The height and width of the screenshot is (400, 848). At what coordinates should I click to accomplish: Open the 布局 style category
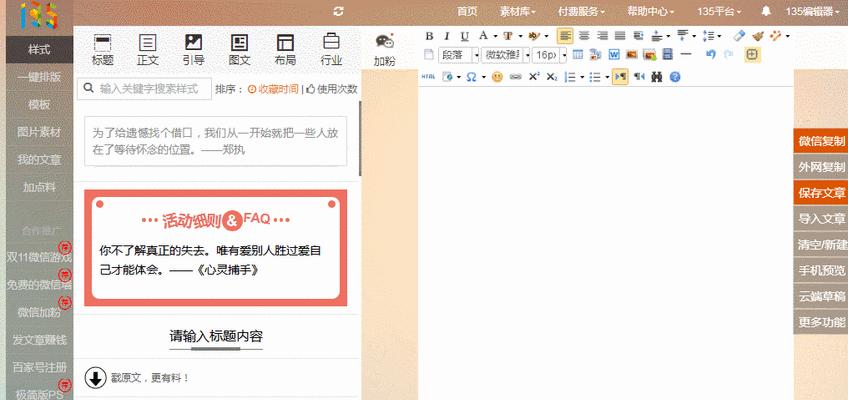click(285, 49)
